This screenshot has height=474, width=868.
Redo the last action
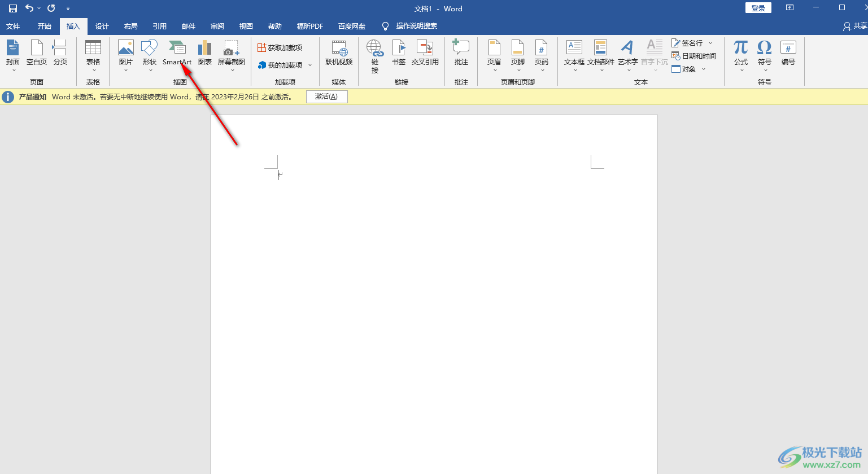click(x=51, y=8)
